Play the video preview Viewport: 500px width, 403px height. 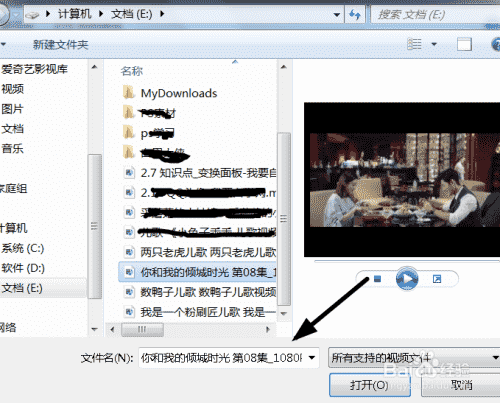click(407, 278)
